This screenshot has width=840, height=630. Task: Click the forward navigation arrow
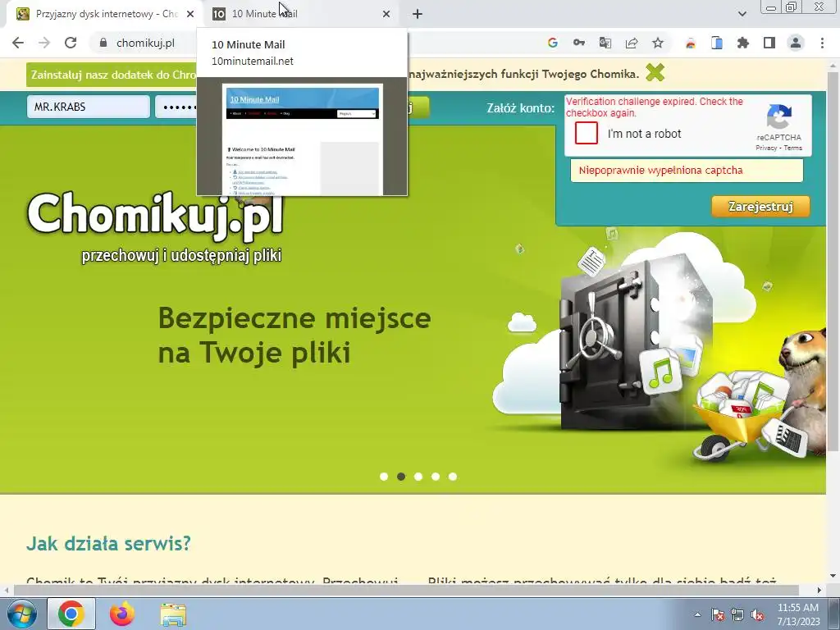[x=44, y=43]
